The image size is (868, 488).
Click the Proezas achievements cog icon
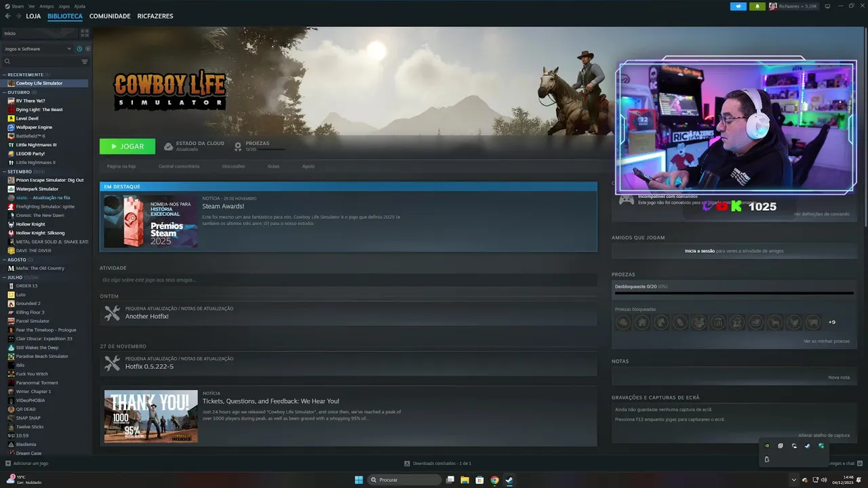pyautogui.click(x=238, y=146)
